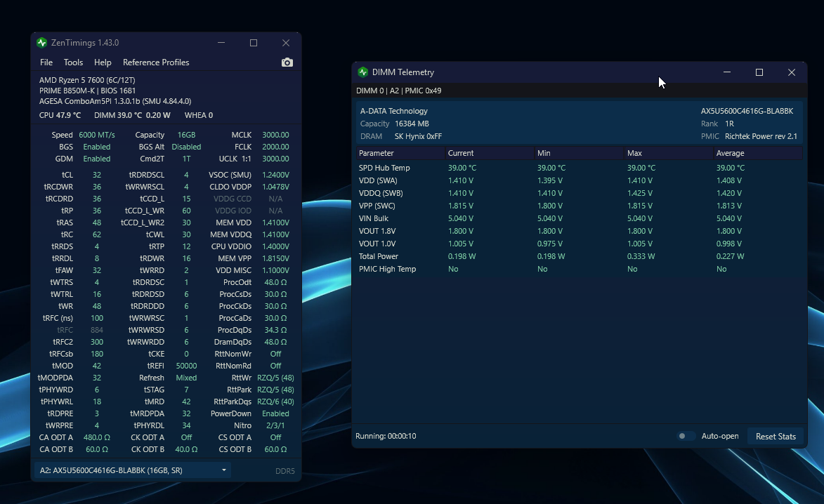Select the VIN Bulk parameter row
The width and height of the screenshot is (824, 504).
(x=579, y=218)
